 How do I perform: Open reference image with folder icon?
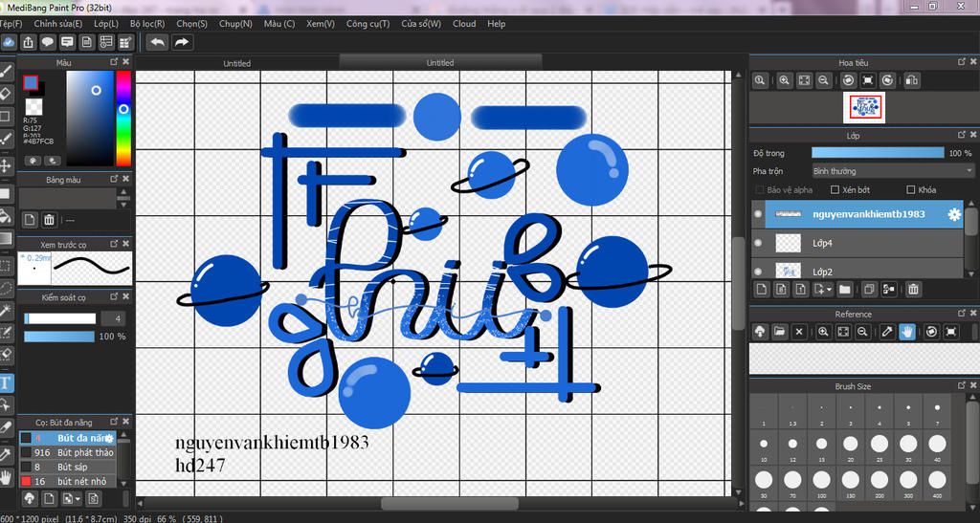779,332
